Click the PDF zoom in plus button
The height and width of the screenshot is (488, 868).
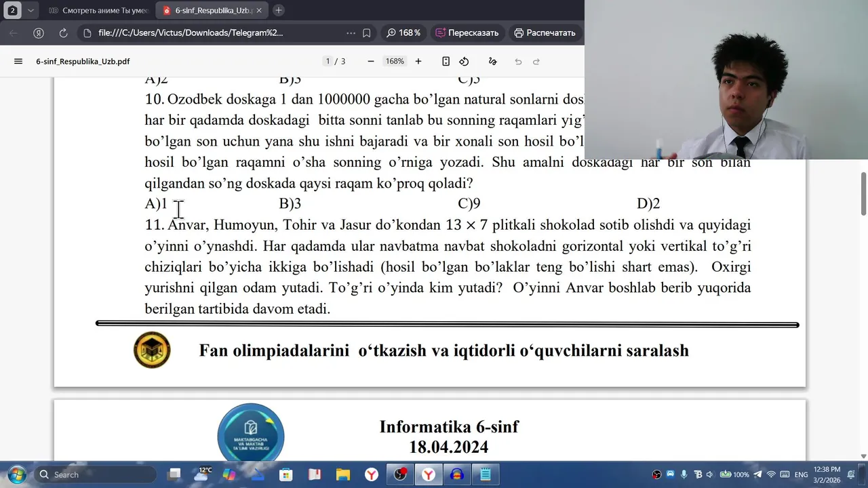(x=418, y=61)
